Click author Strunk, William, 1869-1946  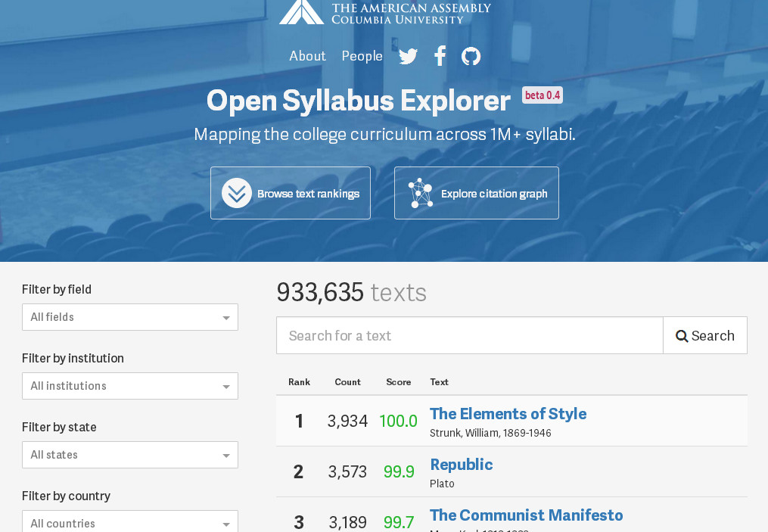(x=490, y=433)
